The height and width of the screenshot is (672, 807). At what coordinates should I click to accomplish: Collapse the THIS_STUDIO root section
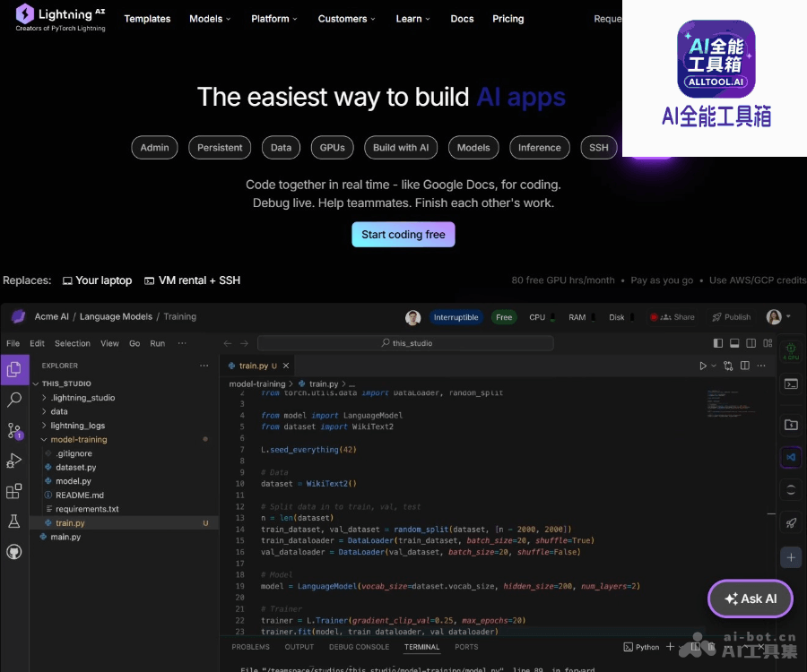62,383
